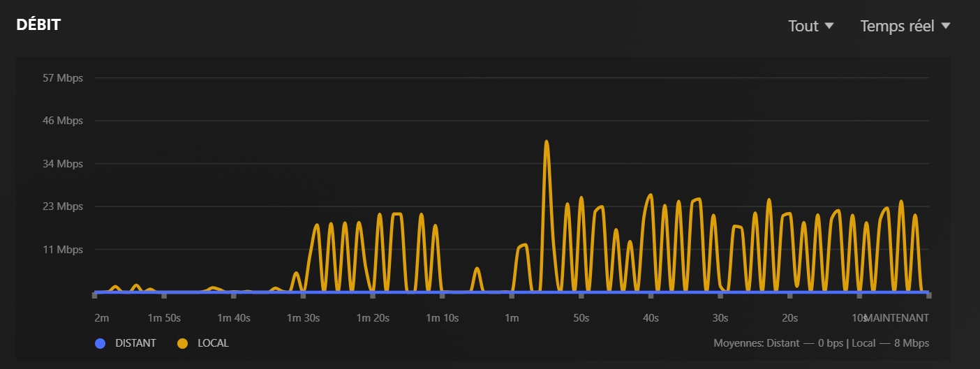
Task: Click the arrow next to Tout
Action: tap(829, 26)
